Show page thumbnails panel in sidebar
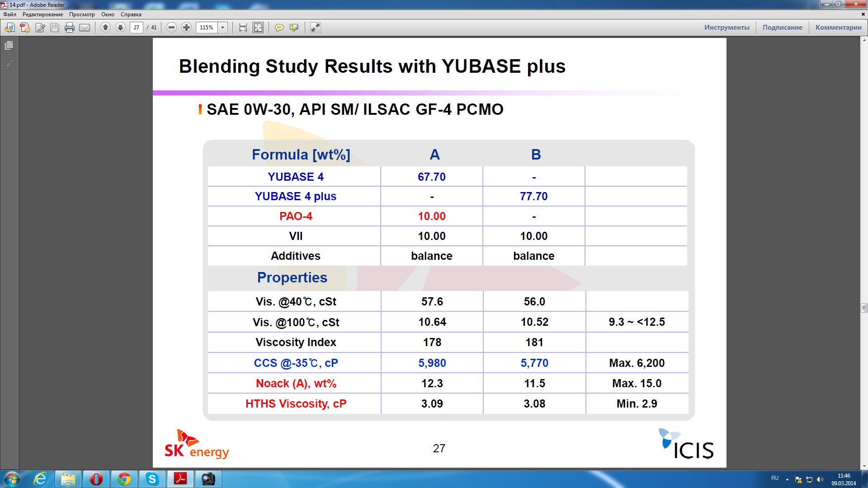 (9, 46)
